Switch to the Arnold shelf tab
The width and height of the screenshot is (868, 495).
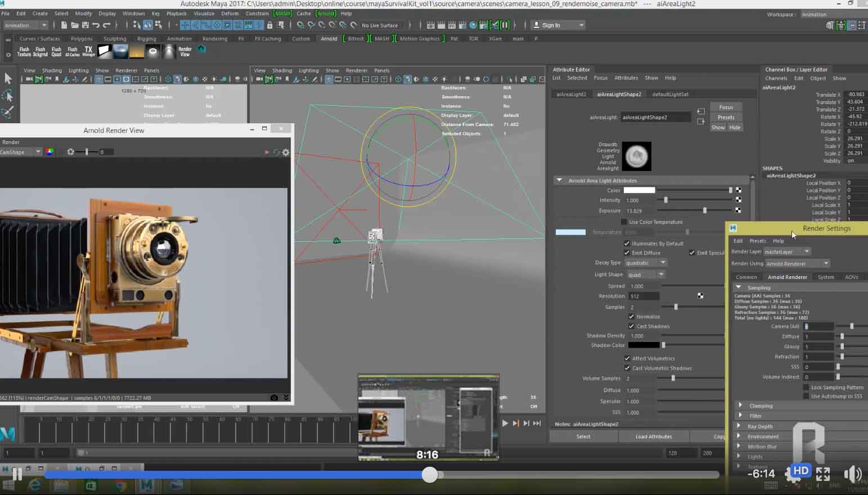point(329,39)
